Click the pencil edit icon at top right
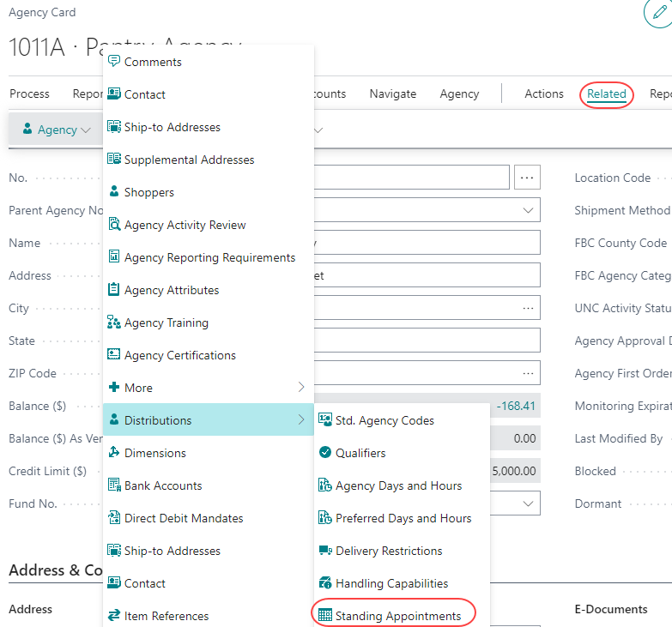The image size is (672, 627). [657, 14]
